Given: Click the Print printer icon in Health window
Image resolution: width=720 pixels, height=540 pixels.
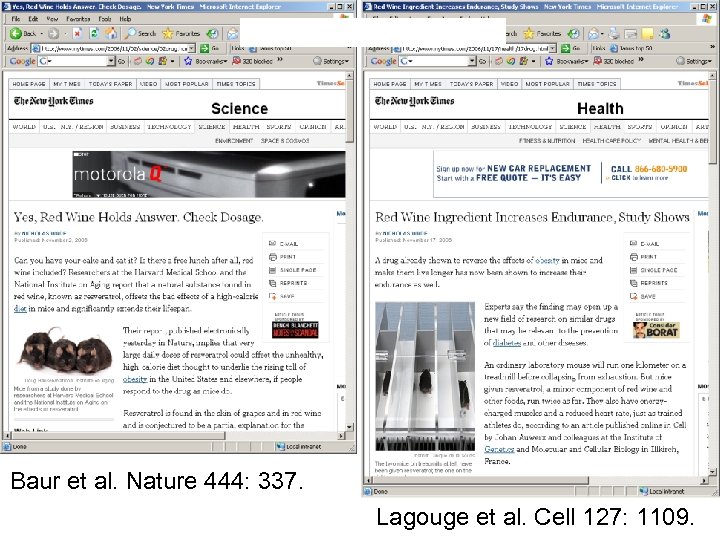Looking at the screenshot, I should tap(614, 34).
